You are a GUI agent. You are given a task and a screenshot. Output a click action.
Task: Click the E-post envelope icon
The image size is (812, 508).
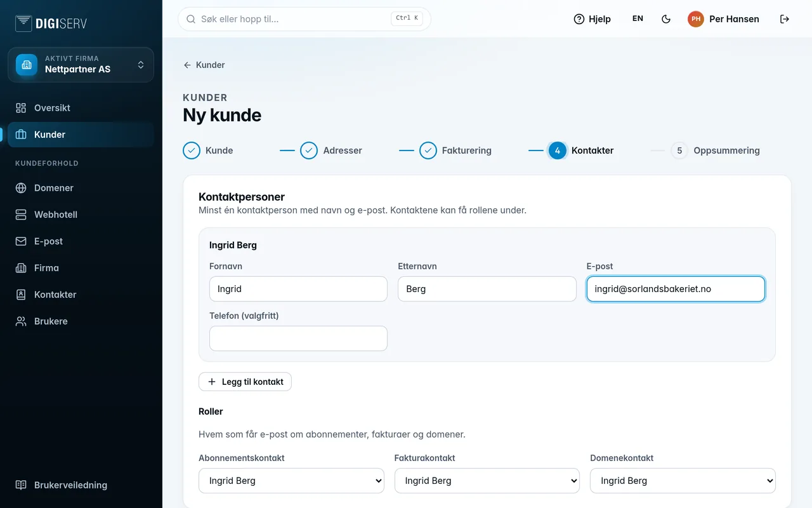click(21, 241)
